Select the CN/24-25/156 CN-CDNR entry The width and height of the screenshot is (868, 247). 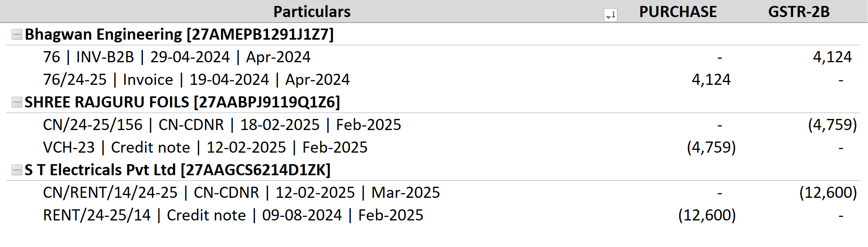222,125
